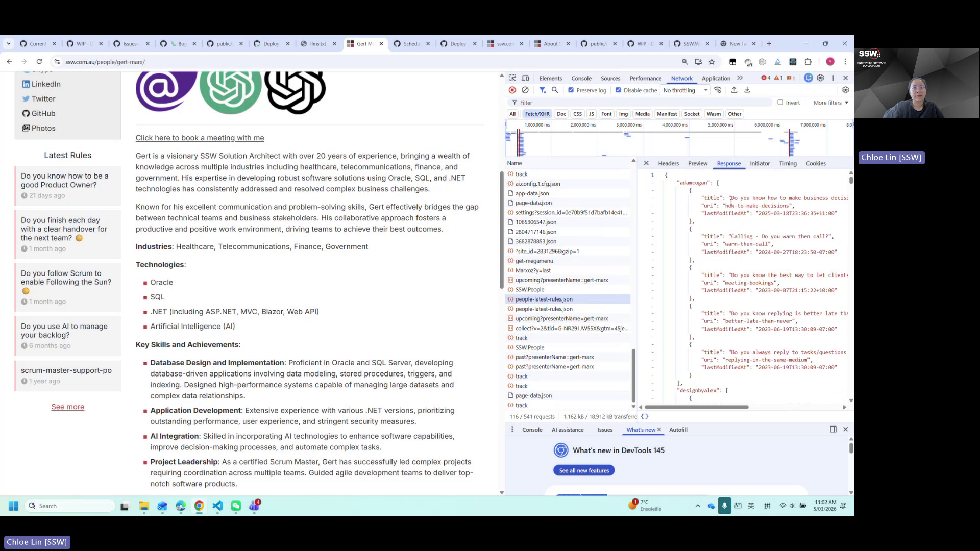The width and height of the screenshot is (980, 551).
Task: Toggle the Fetch/XHR filter
Action: coord(537,114)
